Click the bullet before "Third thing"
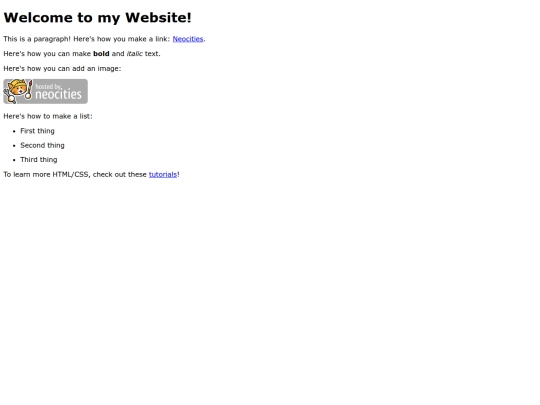The image size is (540, 405). click(14, 160)
